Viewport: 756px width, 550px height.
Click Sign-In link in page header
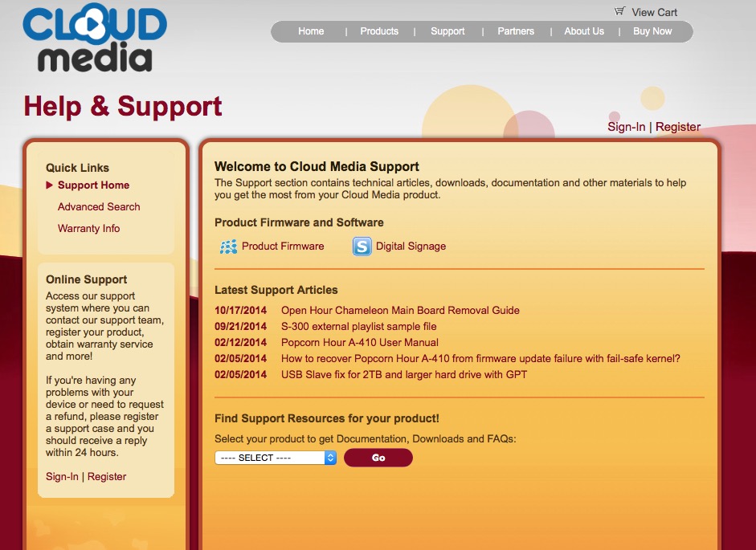(x=627, y=127)
